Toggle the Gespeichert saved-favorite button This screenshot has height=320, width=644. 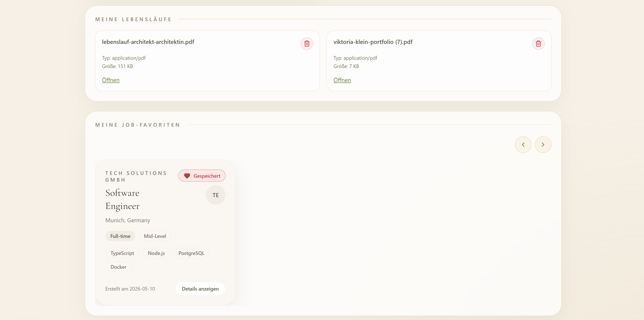tap(202, 176)
